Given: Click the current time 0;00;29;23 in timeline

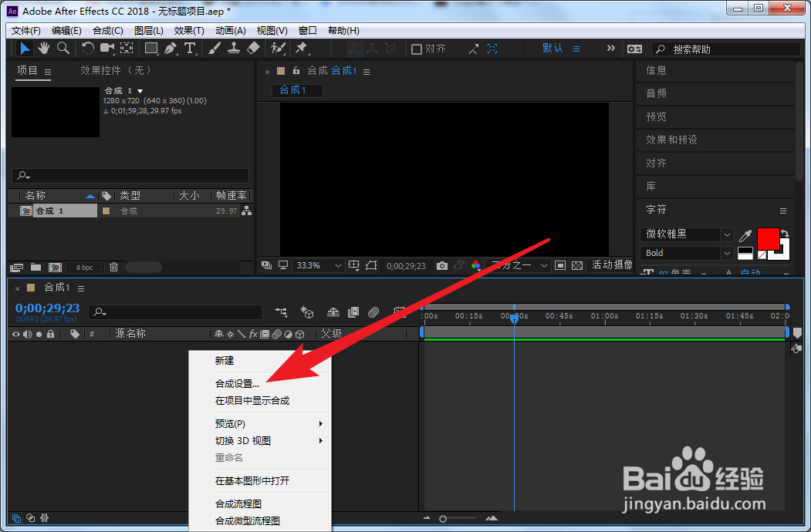Looking at the screenshot, I should (x=48, y=308).
